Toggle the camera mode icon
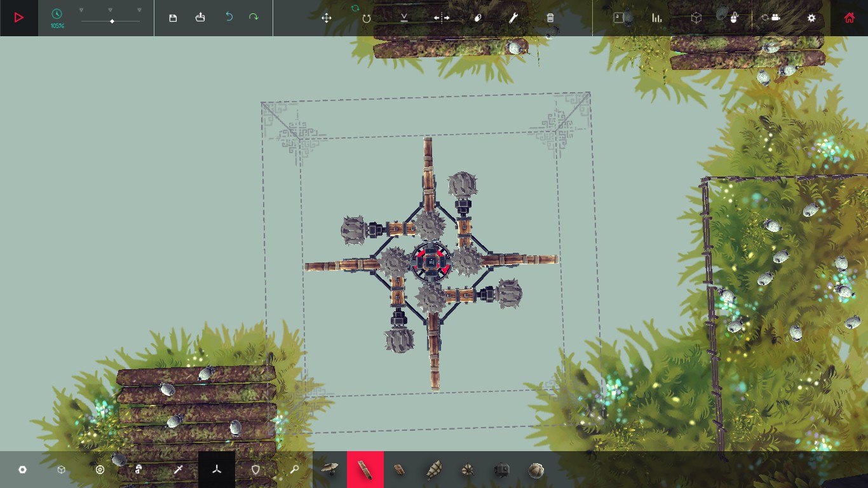Viewport: 868px width, 488px height. coord(772,18)
